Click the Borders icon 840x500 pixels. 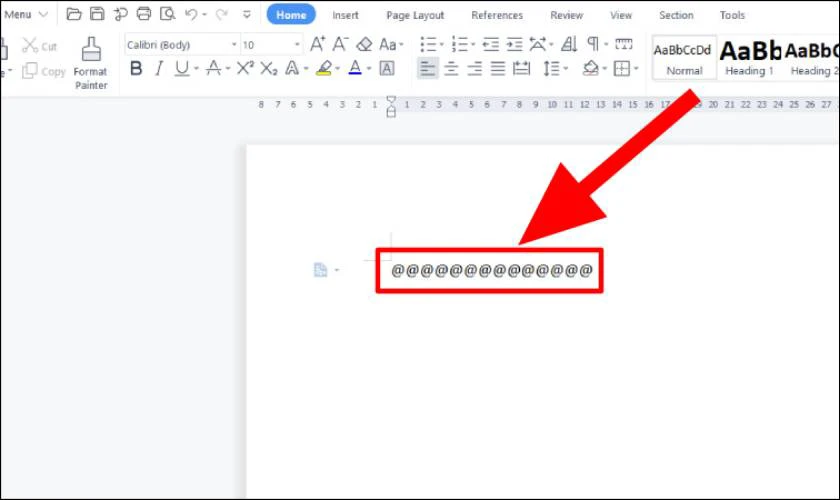point(621,68)
